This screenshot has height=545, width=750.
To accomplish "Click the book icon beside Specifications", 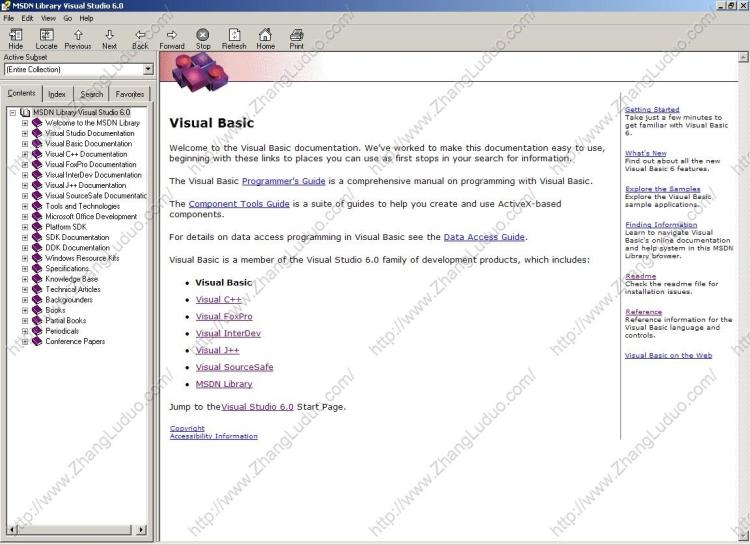I will point(37,268).
